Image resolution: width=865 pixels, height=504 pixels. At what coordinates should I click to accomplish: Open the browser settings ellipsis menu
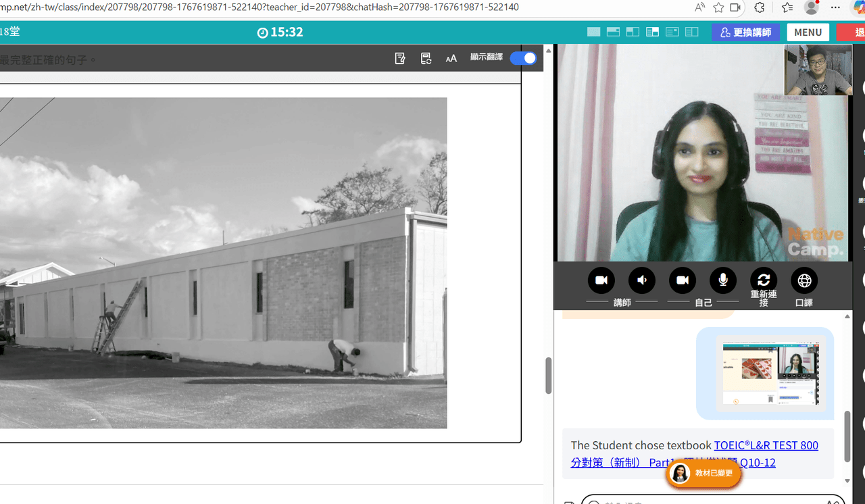pyautogui.click(x=836, y=7)
